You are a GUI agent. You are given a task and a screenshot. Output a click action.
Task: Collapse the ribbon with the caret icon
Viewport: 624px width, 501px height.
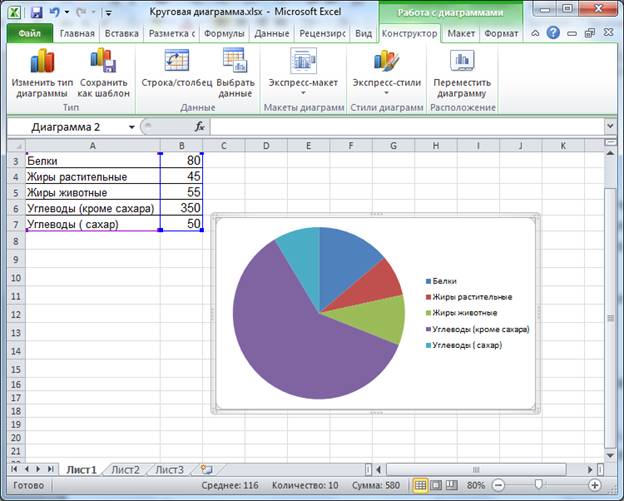coord(535,33)
